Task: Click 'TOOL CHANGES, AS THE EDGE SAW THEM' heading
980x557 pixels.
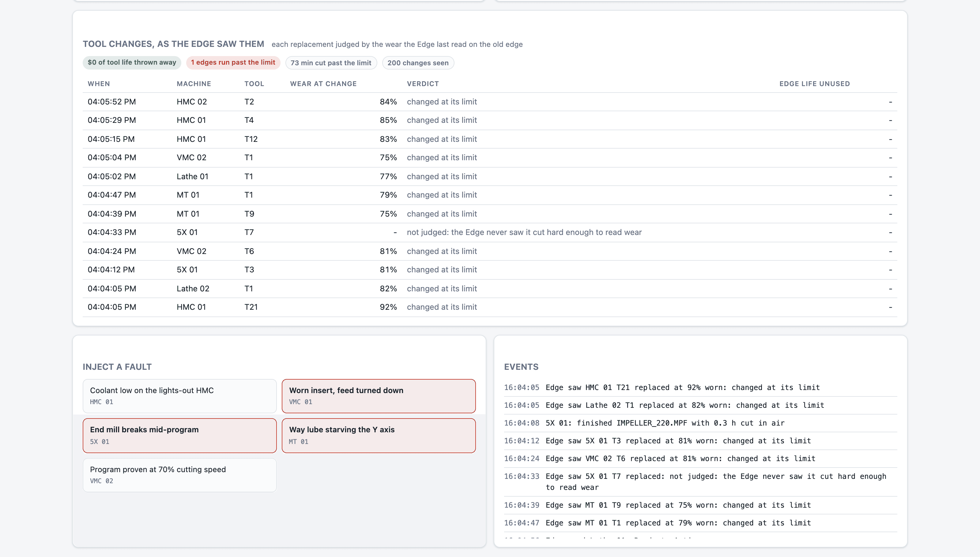Action: click(173, 44)
